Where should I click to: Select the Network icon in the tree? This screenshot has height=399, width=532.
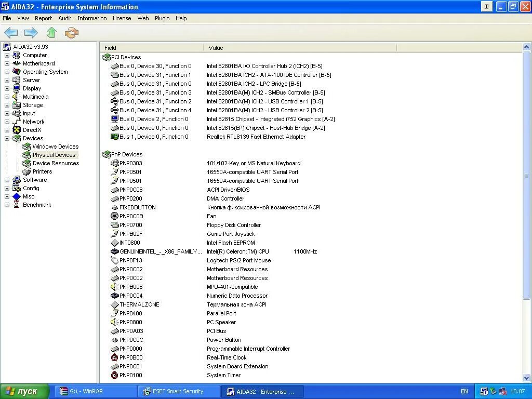point(16,122)
